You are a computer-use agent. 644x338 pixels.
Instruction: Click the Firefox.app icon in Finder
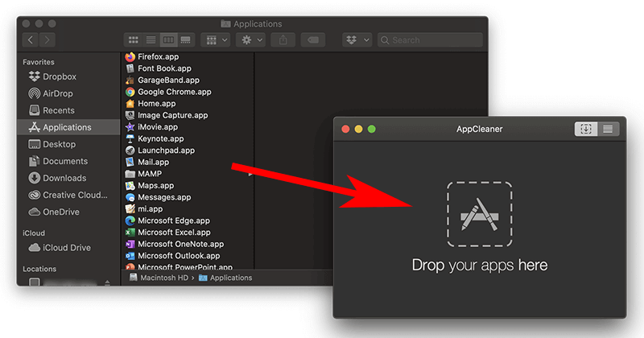click(130, 56)
